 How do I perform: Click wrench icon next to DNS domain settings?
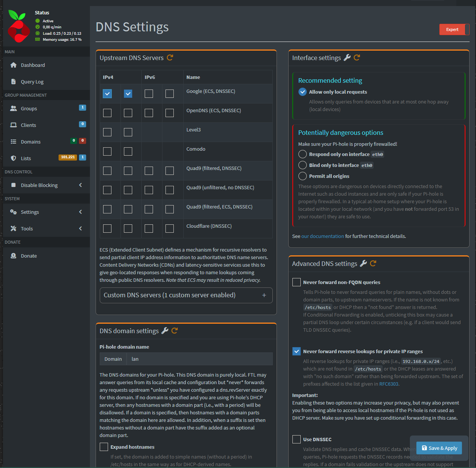click(165, 331)
